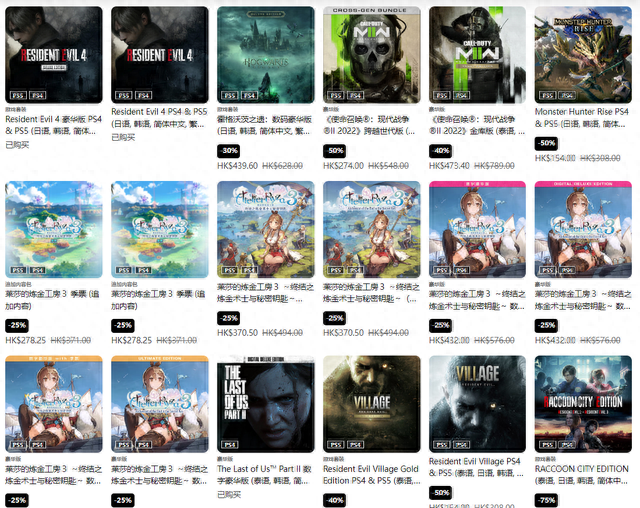Open Ryza 3 cover with Ultimate Edition banner
The height and width of the screenshot is (508, 640).
pos(160,404)
